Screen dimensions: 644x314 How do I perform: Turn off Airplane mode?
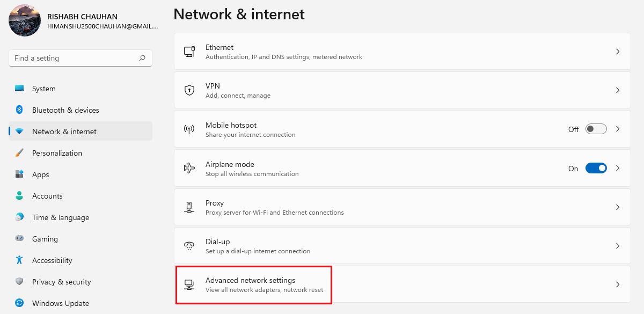(x=596, y=168)
